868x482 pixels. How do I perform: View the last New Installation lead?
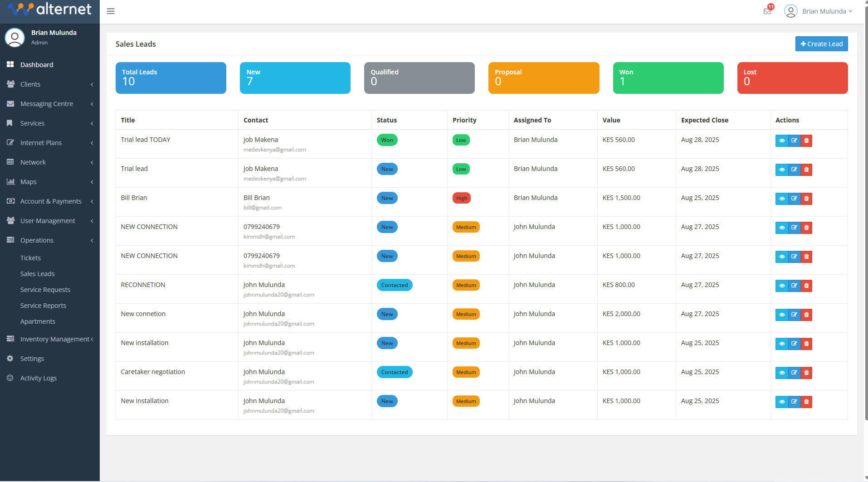point(781,402)
